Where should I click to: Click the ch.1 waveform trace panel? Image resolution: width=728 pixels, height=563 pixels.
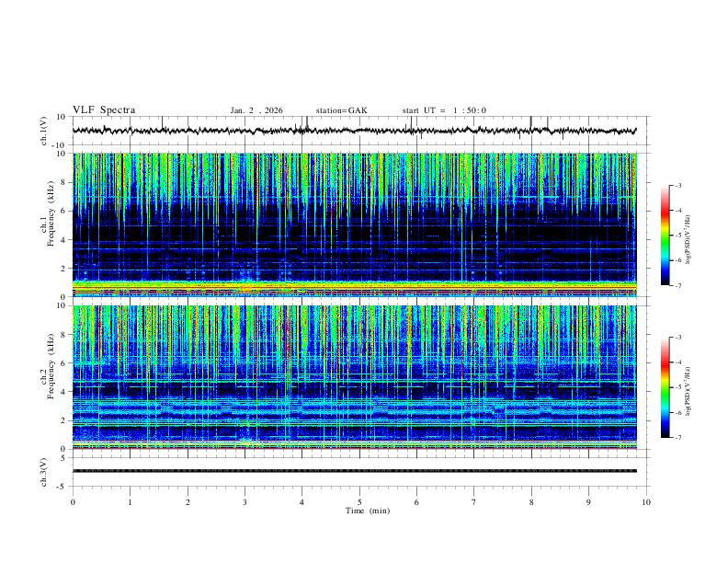[x=361, y=131]
